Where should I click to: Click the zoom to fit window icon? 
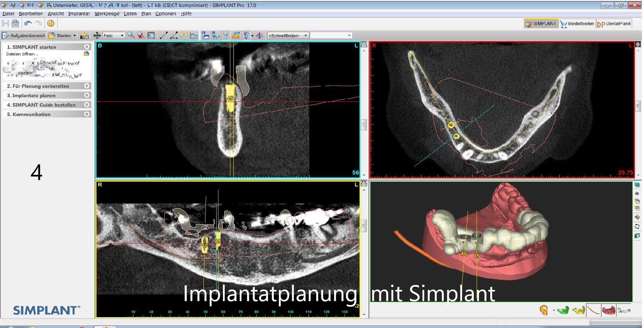tap(151, 35)
